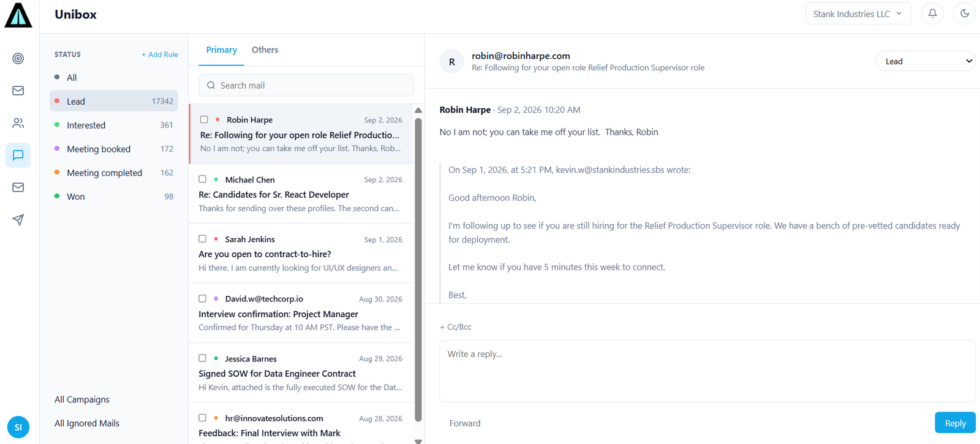Click the R sender avatar circle
Screen dimensions: 980x444
(x=452, y=62)
